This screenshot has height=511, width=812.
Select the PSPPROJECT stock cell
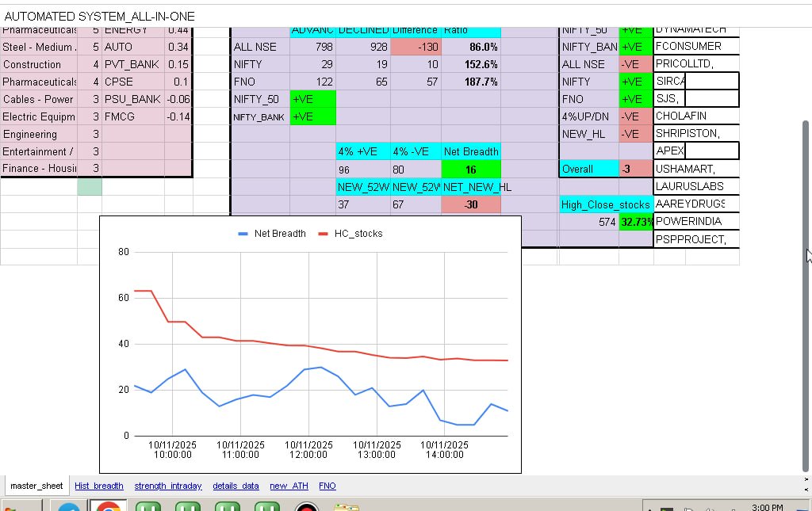point(696,239)
